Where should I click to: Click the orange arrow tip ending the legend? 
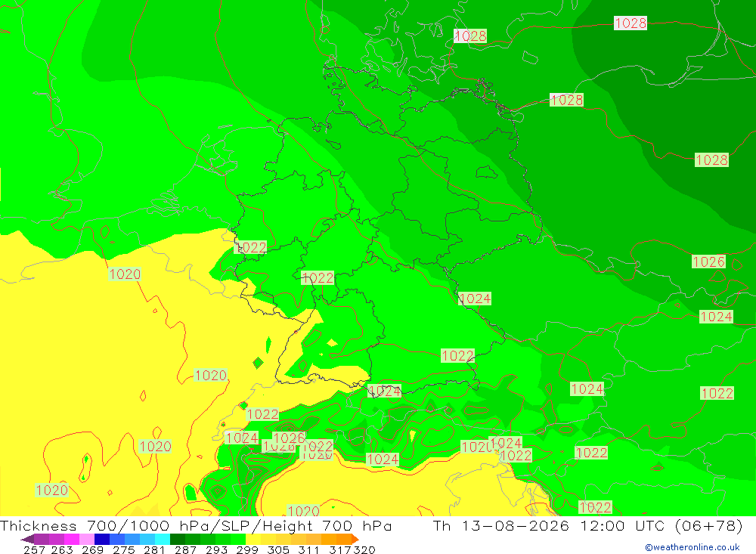(355, 539)
